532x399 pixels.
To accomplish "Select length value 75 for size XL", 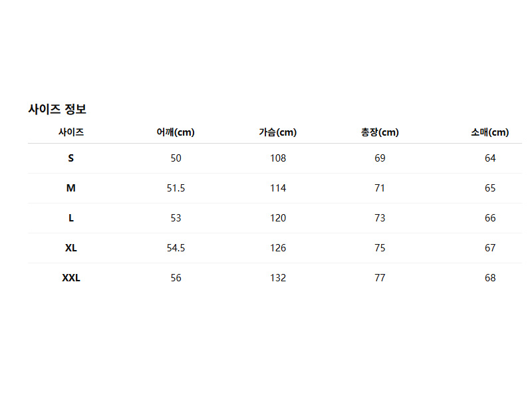I will 380,248.
